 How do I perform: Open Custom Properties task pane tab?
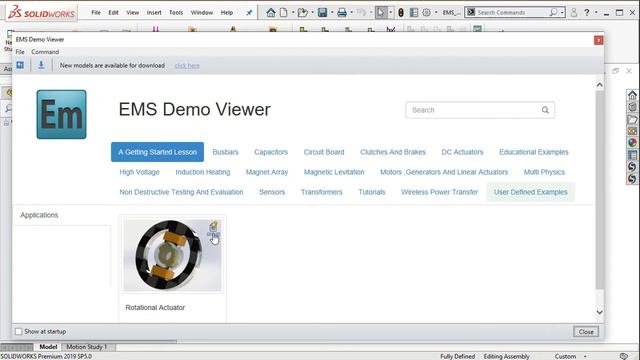[x=632, y=155]
